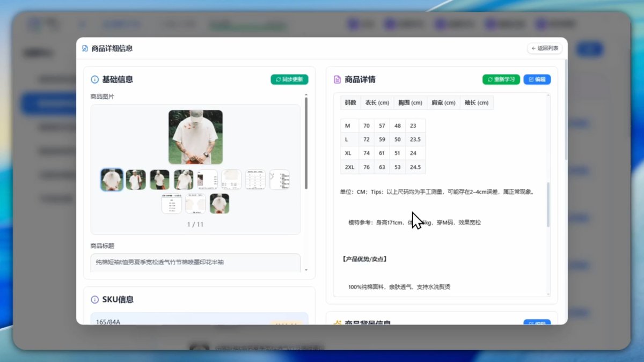Click the 76 value in 2XL row
This screenshot has height=362, width=644.
367,167
